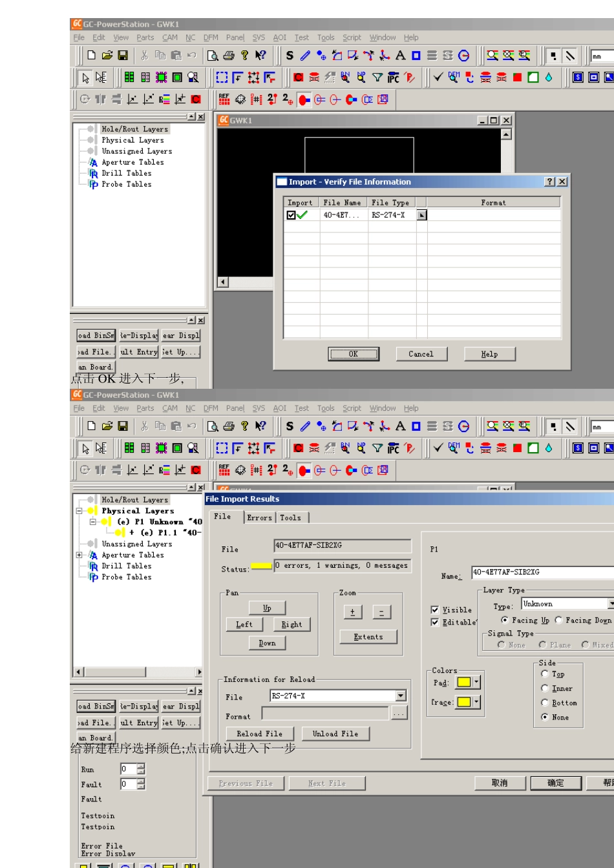The width and height of the screenshot is (614, 868).
Task: Click the Save disk icon in upper toolbar
Action: 122,56
